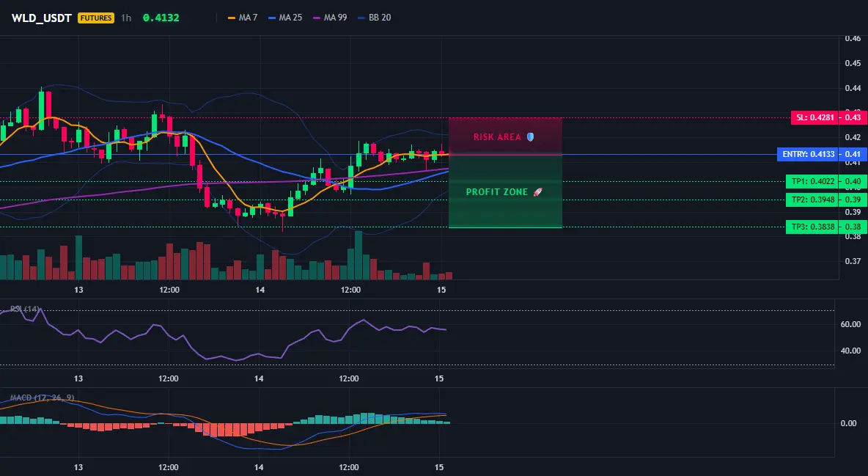The image size is (868, 476).
Task: Click the 0.45 price axis label
Action: click(853, 63)
